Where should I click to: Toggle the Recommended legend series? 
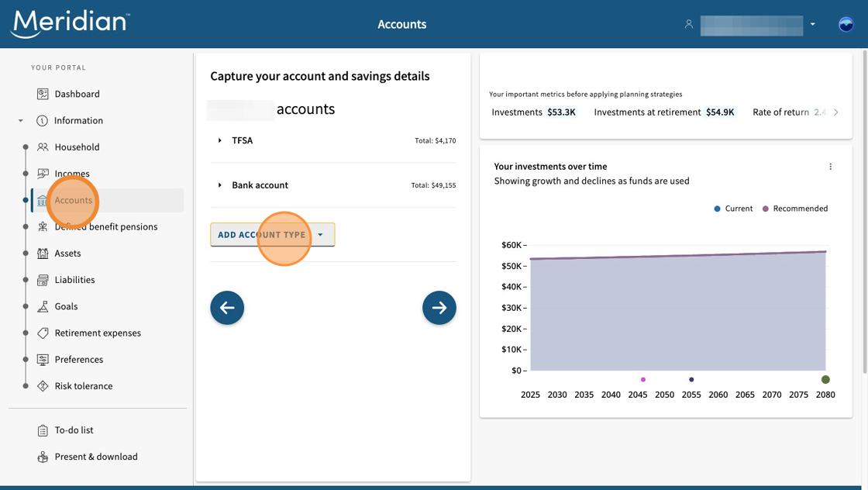click(x=795, y=209)
